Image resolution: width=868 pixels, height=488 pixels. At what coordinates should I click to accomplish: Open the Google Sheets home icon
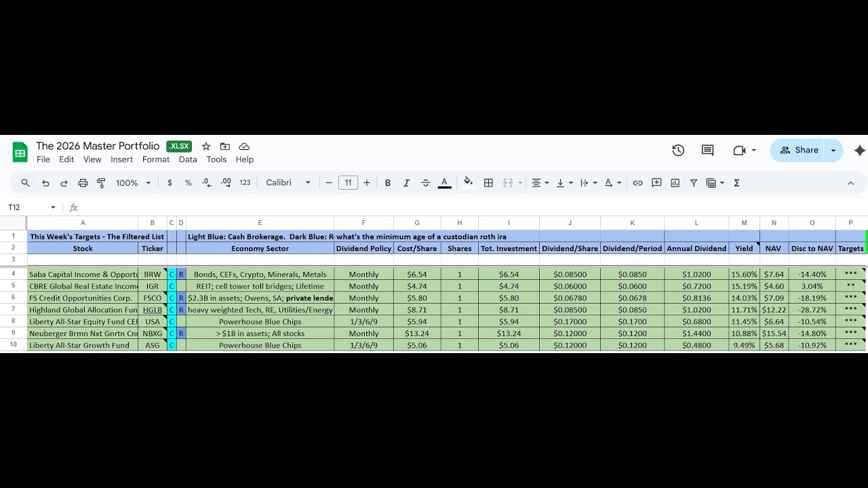click(x=20, y=152)
